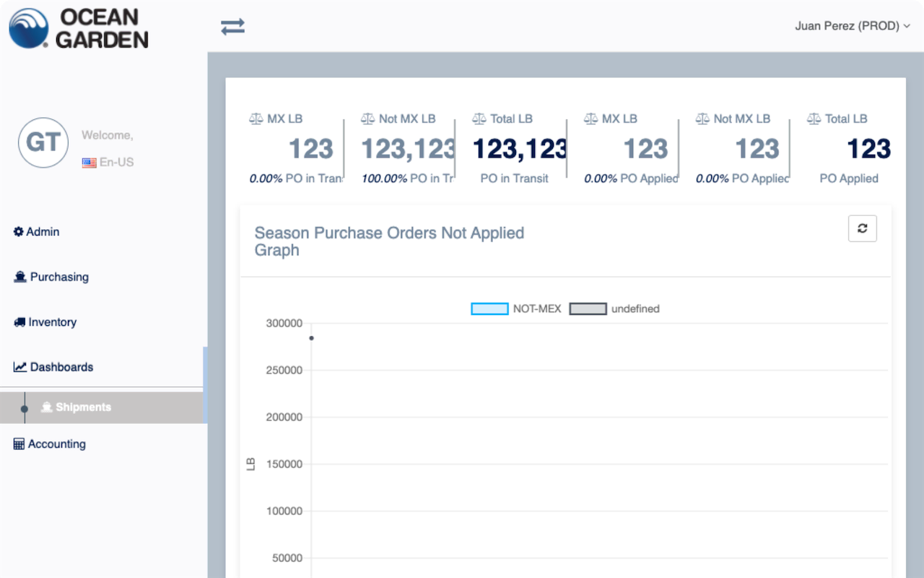Click the chart icon beside Dashboards
The height and width of the screenshot is (578, 924).
coord(20,367)
